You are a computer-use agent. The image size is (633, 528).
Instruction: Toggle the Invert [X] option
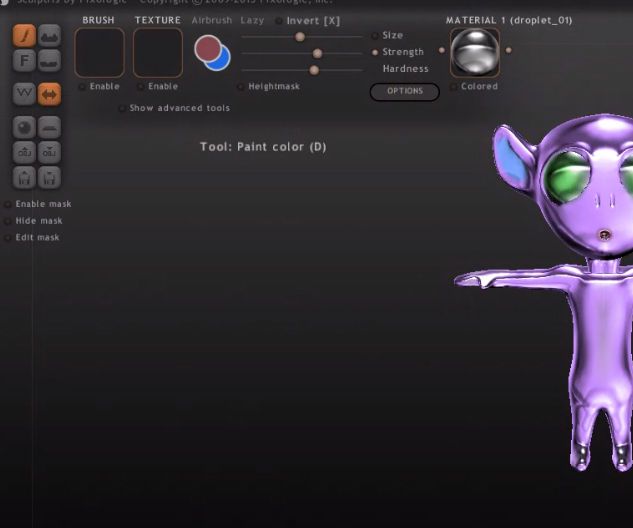pos(279,21)
